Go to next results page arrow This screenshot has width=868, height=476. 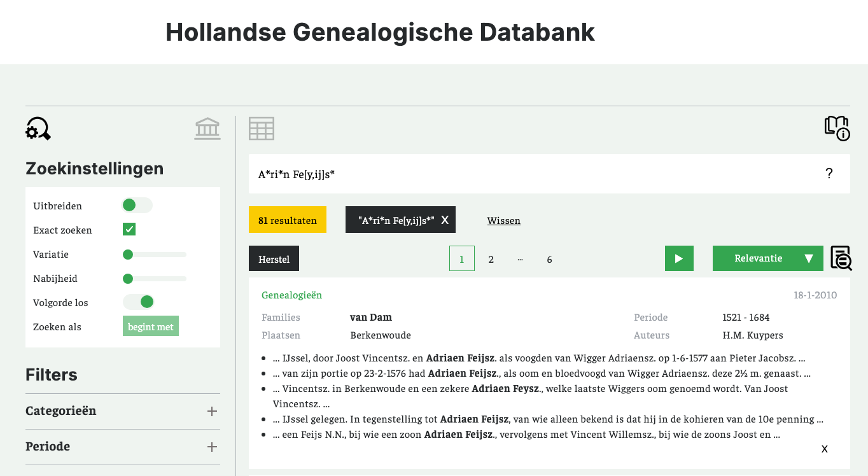(679, 258)
